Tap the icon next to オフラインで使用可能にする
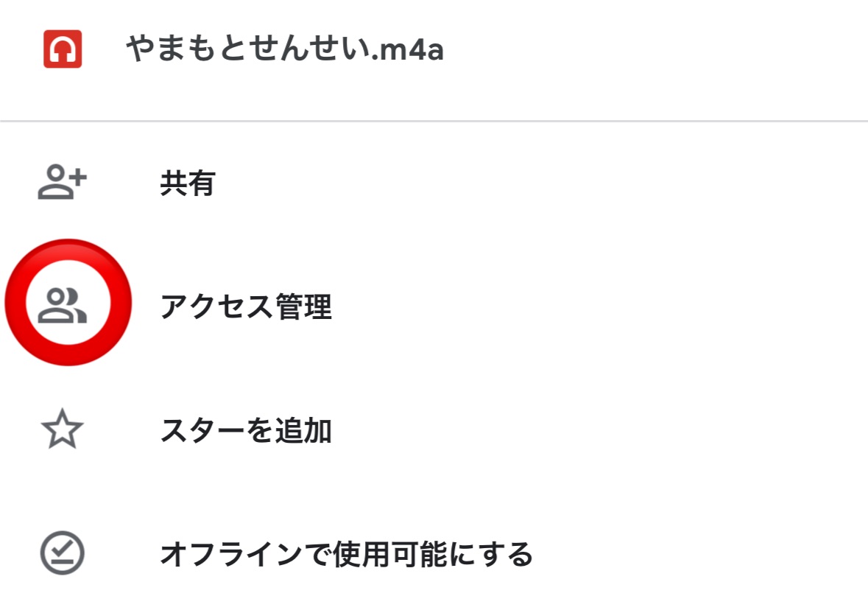Image resolution: width=868 pixels, height=610 pixels. click(x=63, y=553)
